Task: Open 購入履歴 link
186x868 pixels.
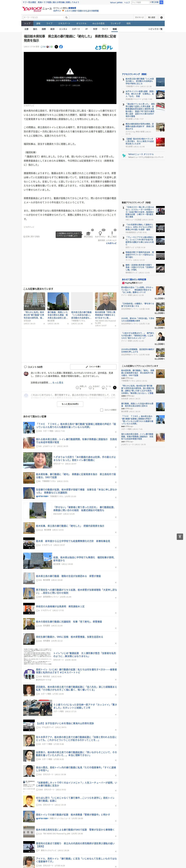Action: click(x=152, y=18)
